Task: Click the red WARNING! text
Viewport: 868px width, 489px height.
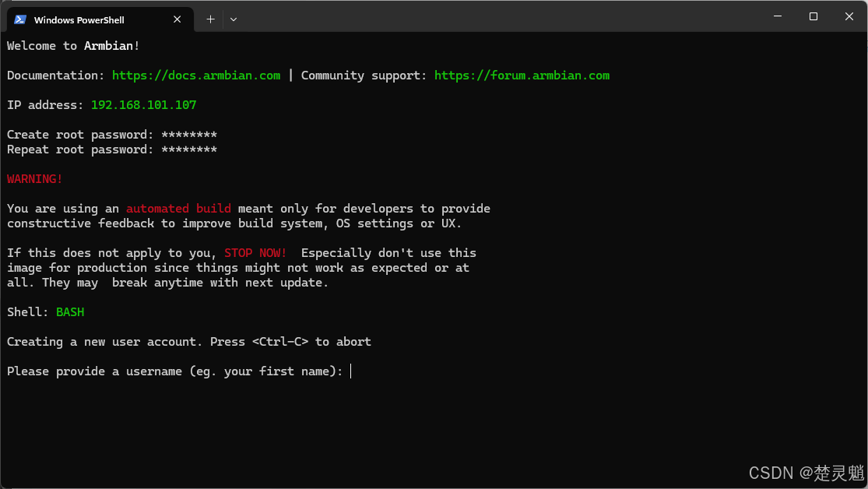Action: (x=35, y=179)
